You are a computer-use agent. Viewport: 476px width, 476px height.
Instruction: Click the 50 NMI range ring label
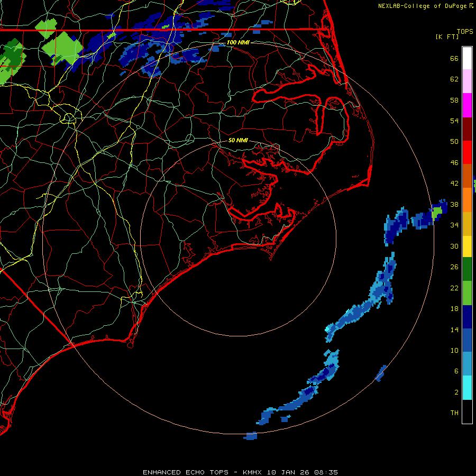238,140
